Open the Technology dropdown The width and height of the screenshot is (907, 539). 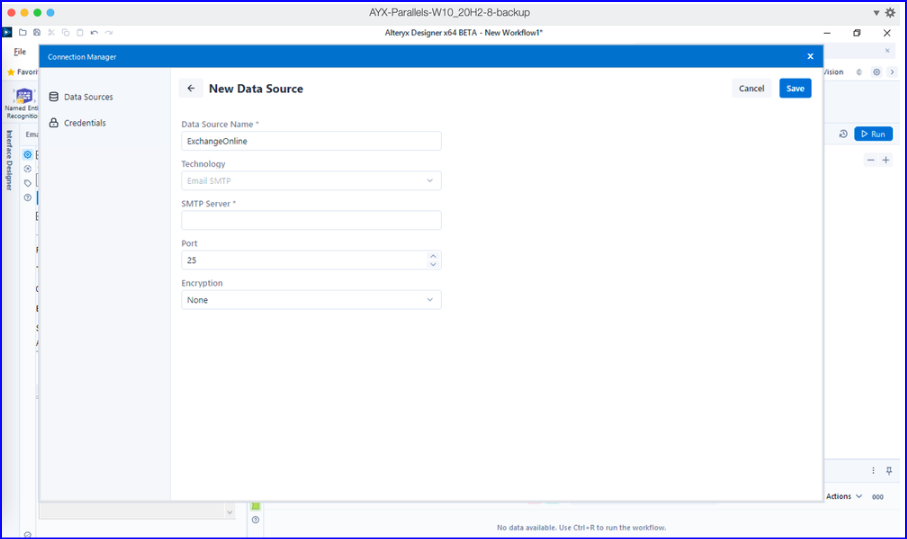pyautogui.click(x=311, y=180)
